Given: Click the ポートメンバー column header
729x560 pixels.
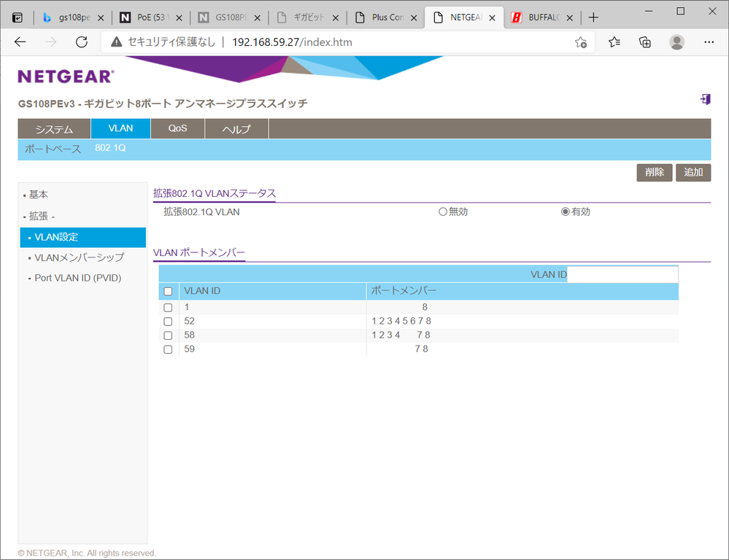Looking at the screenshot, I should coord(404,291).
